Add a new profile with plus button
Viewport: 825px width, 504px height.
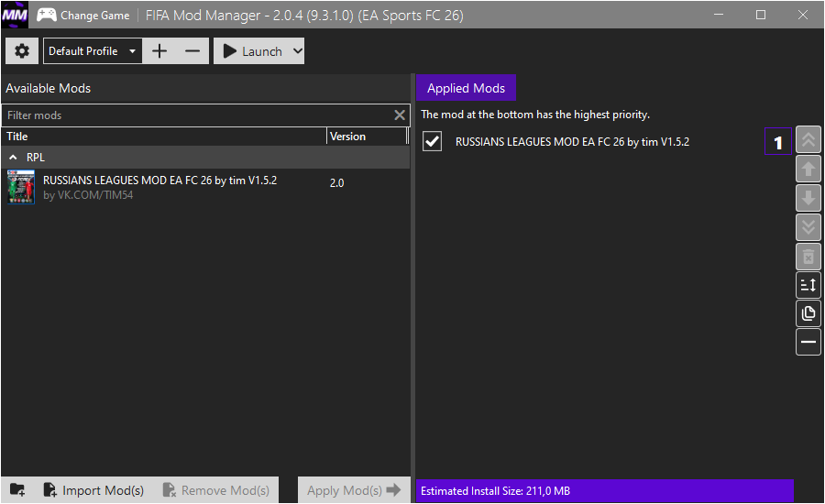[159, 51]
